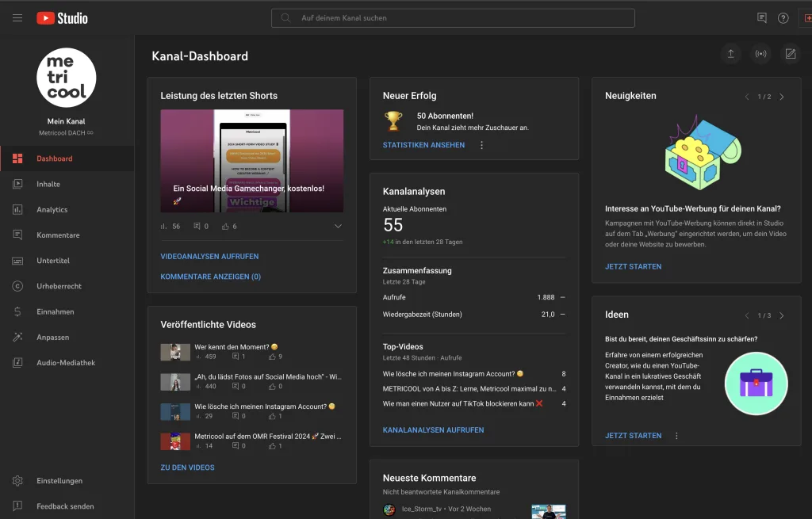Click the channel search input field

click(453, 18)
